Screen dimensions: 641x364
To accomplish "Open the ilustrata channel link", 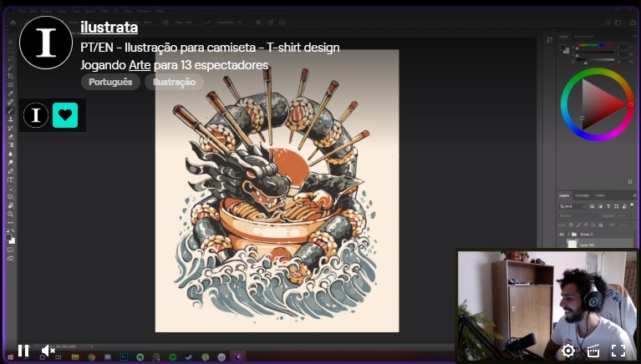I will 109,28.
